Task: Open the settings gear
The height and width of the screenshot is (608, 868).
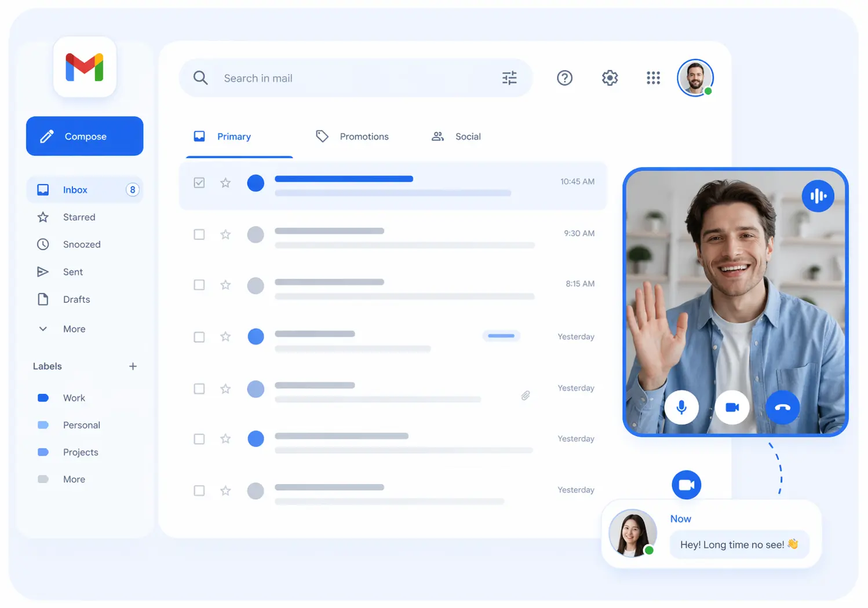Action: tap(610, 78)
